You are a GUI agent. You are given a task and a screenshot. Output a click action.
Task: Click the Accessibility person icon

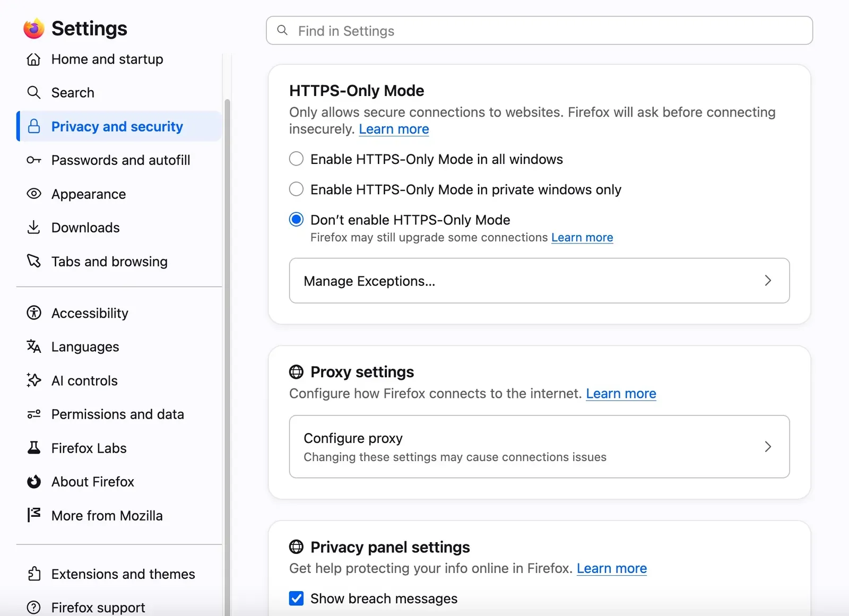(33, 313)
